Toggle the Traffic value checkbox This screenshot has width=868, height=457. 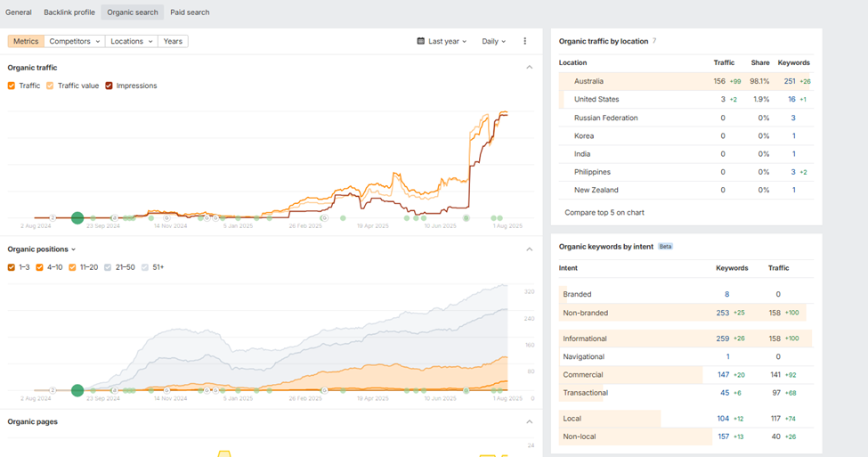[x=50, y=86]
